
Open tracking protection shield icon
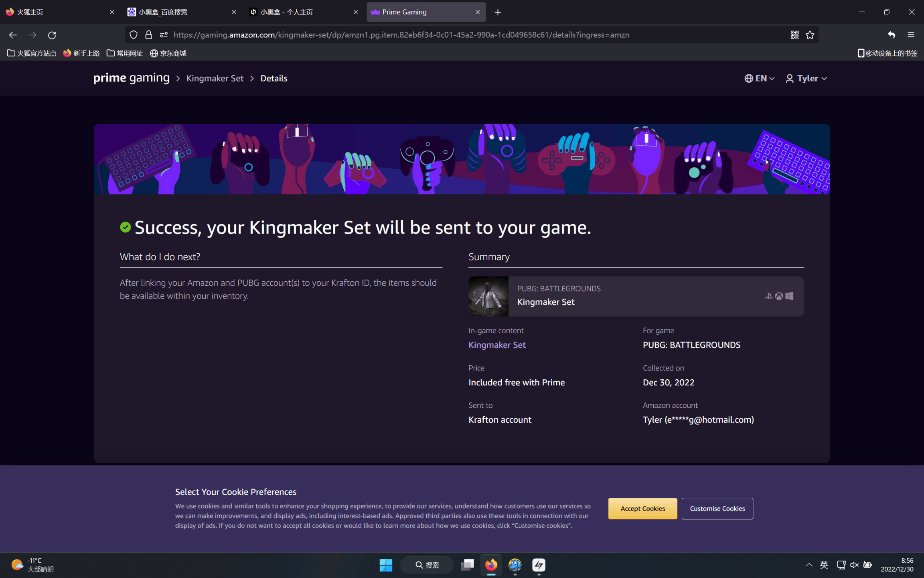tap(134, 35)
